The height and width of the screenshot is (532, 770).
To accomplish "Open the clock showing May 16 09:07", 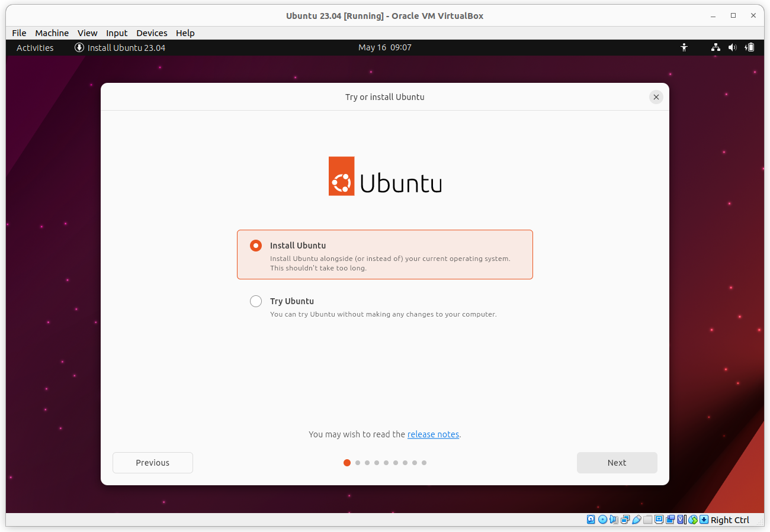I will tap(384, 48).
